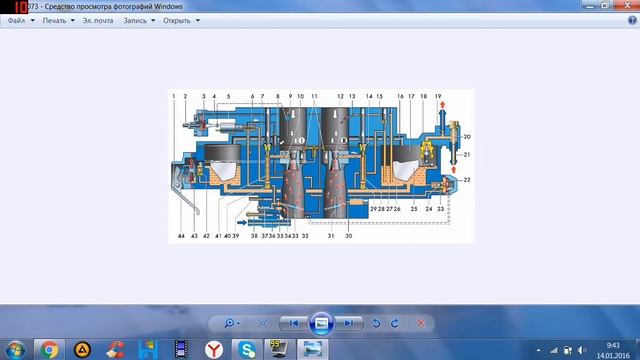Open the Windows Start button
Viewport: 640px width, 360px height.
tap(15, 350)
